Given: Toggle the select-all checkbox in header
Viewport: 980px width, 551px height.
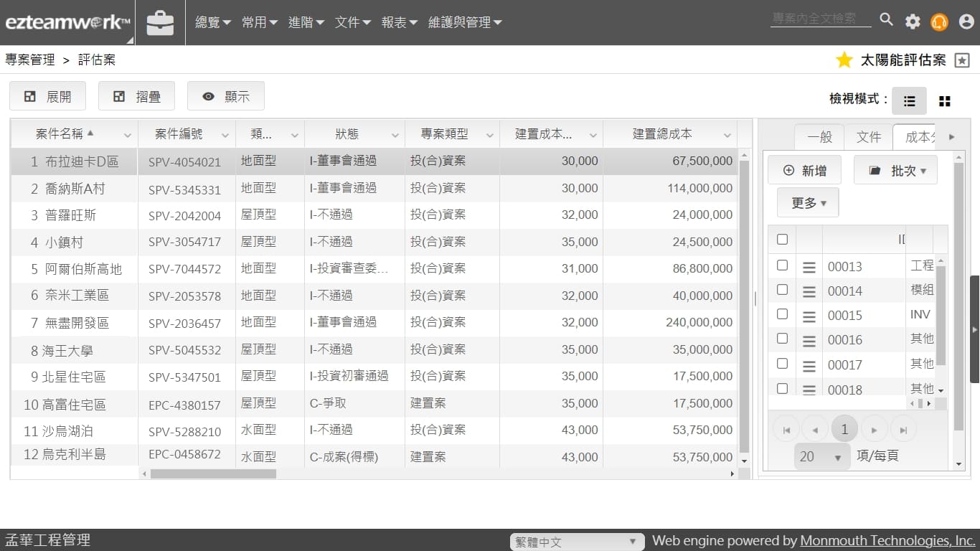Looking at the screenshot, I should point(782,240).
